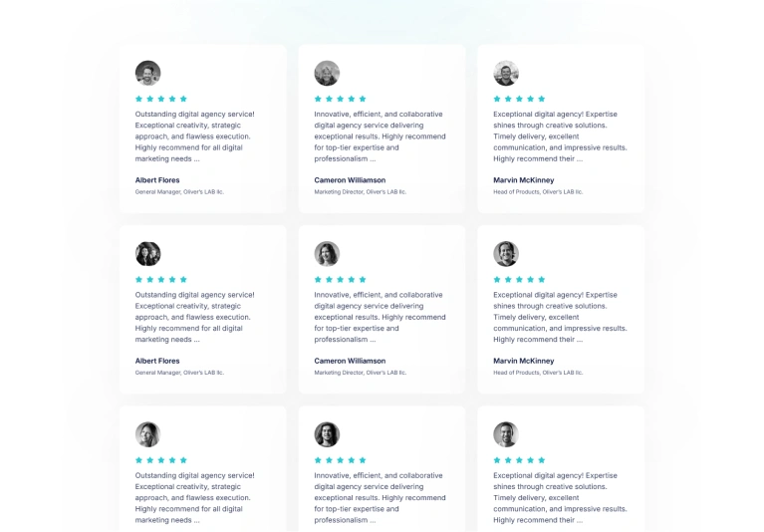Click the fifth star in top Cameron Williamson card
This screenshot has width=764, height=532.
coord(363,99)
